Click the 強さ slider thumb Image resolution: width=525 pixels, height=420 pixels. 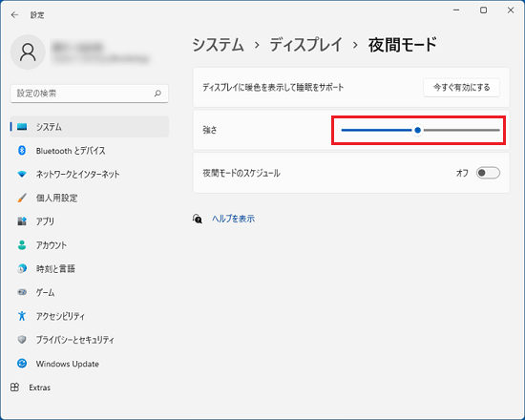tap(417, 130)
